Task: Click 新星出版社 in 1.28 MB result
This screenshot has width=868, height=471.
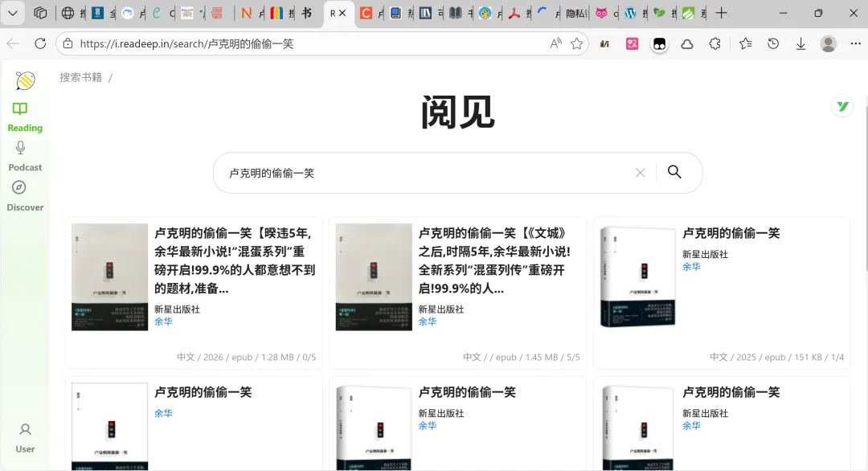Action: (177, 309)
